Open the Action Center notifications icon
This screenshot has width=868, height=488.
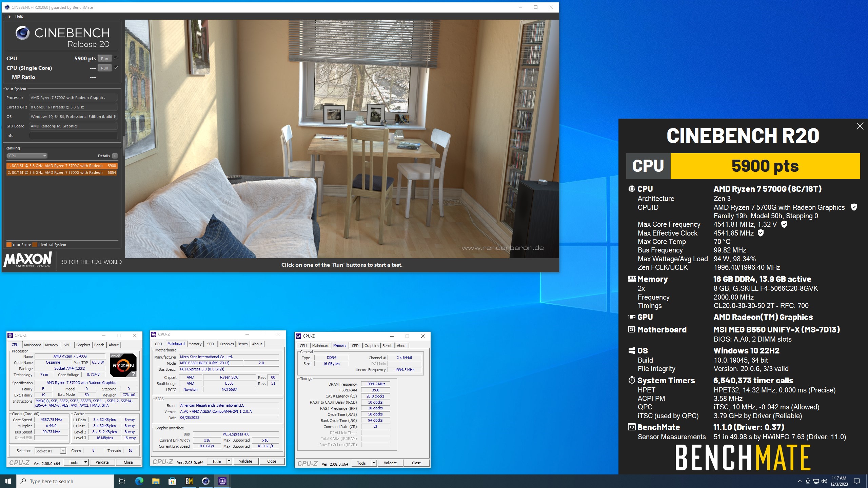857,481
